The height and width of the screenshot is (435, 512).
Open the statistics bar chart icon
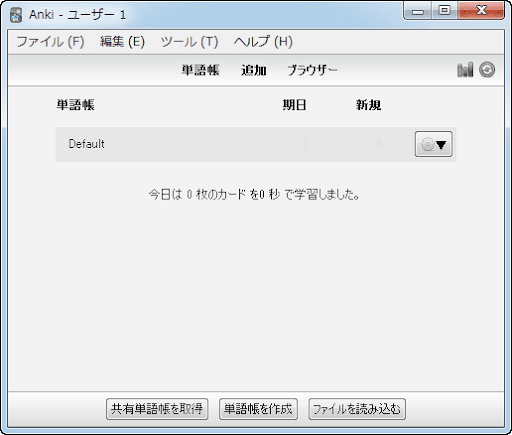point(465,70)
